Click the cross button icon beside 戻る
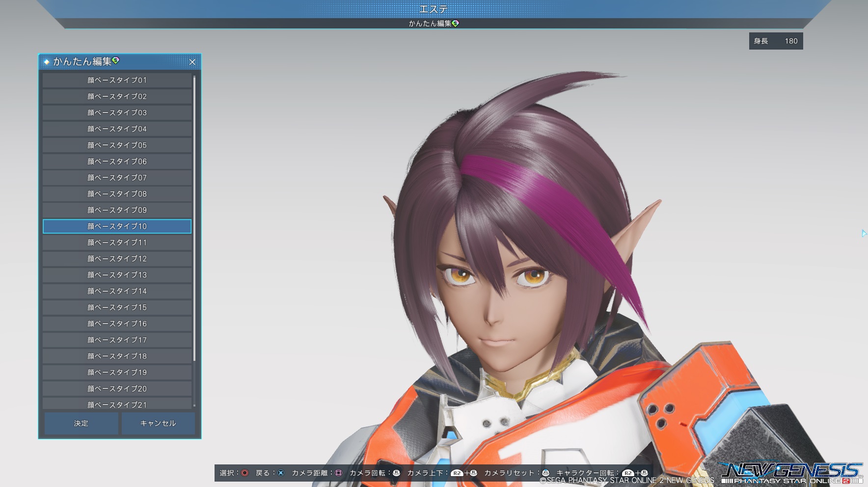The width and height of the screenshot is (868, 487). (281, 473)
